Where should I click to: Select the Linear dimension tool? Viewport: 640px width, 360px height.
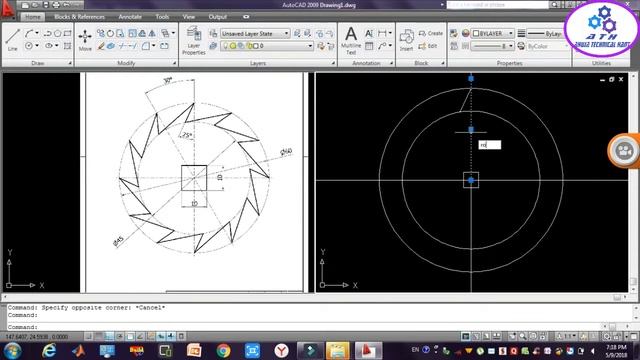coord(382,33)
